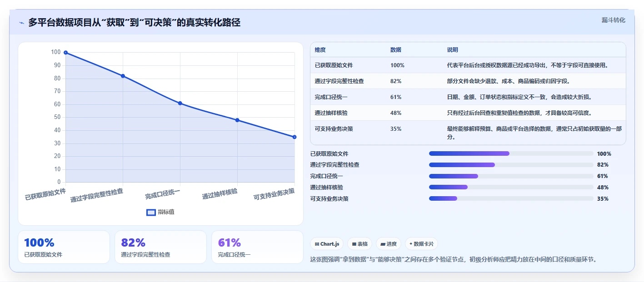Click the 可支持业务决策 progress bar
Screen dimensions: 644x282
point(511,198)
